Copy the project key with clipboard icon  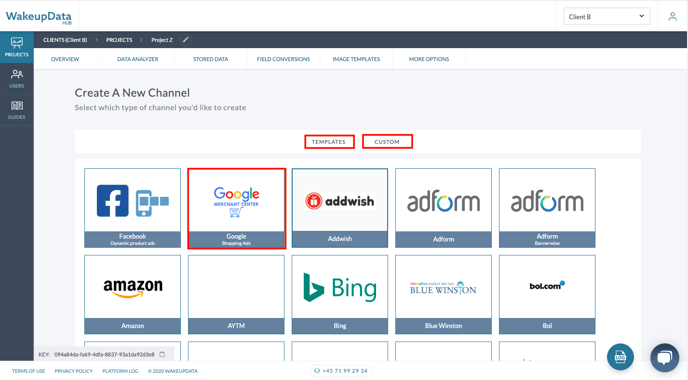point(162,354)
